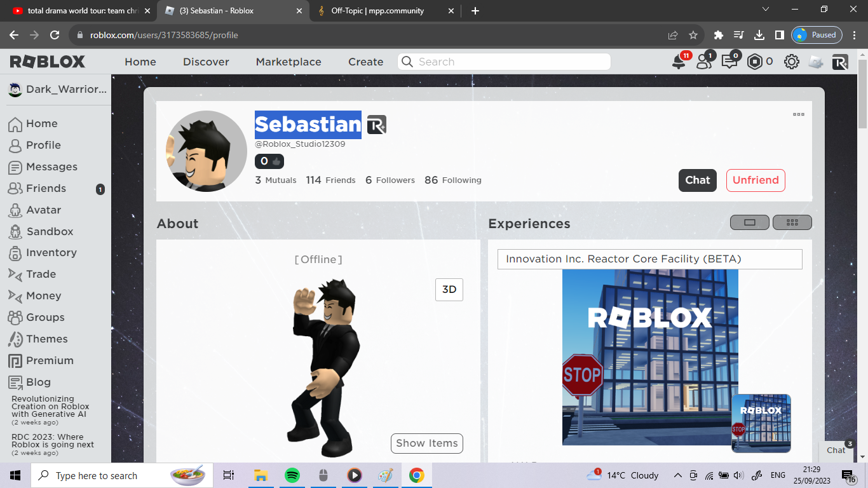Open the 6 Followers link

click(x=390, y=180)
